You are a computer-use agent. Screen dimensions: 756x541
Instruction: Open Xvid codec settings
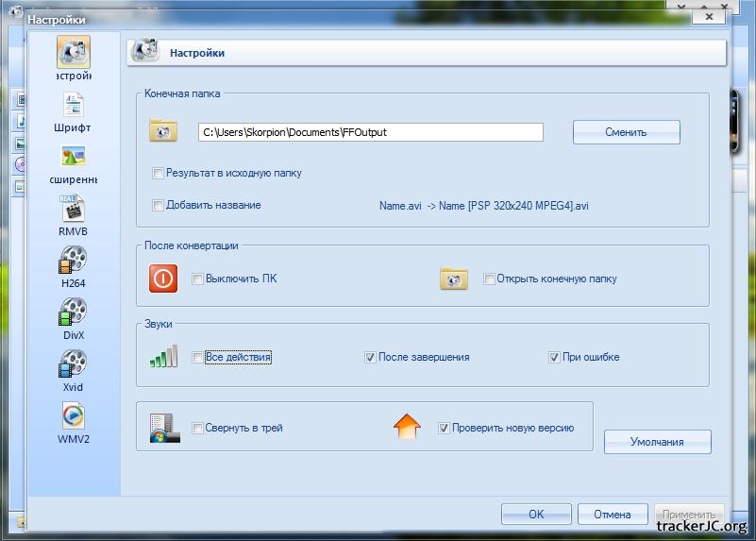74,365
